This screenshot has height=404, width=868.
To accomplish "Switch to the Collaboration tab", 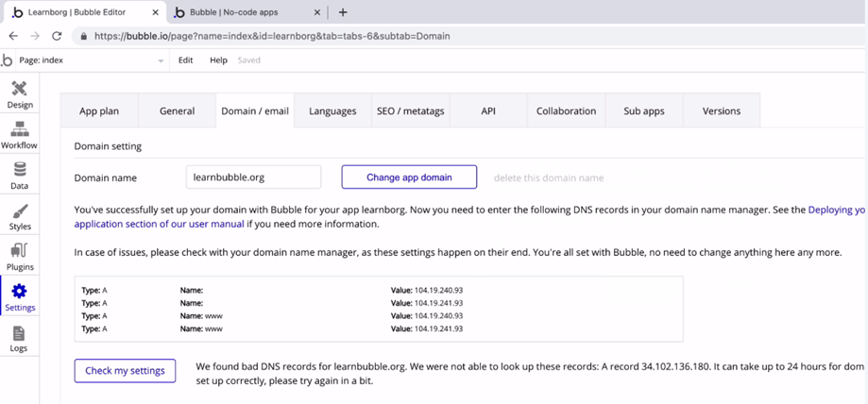I will (x=567, y=110).
